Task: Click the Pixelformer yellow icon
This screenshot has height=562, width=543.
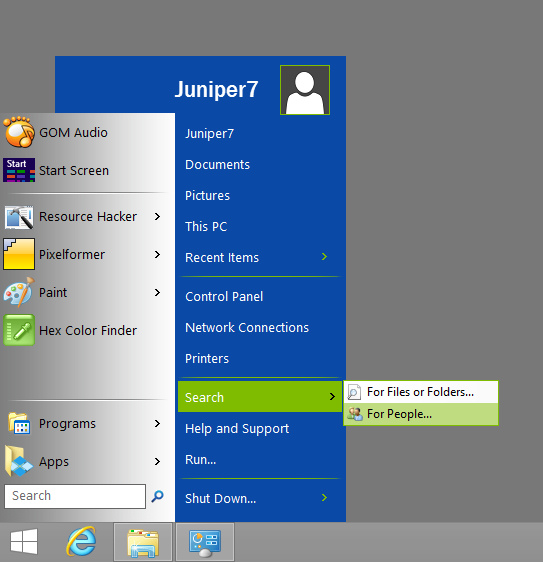Action: pyautogui.click(x=19, y=254)
